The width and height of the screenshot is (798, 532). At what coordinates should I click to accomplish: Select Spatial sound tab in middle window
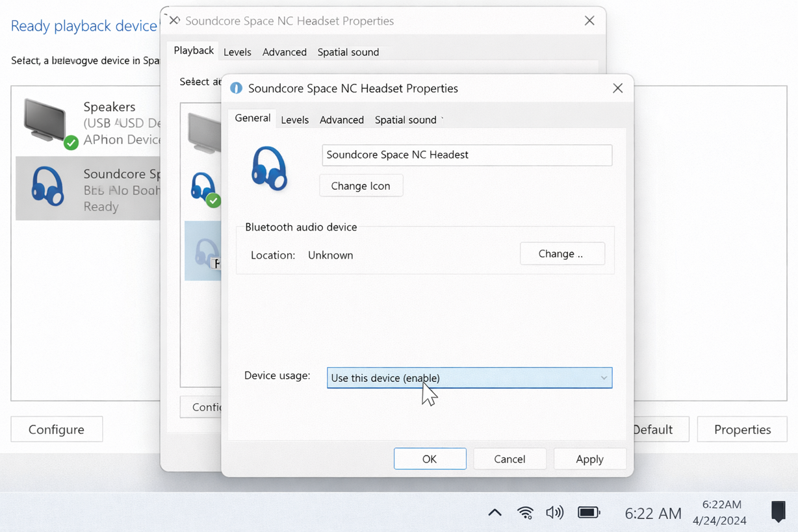click(x=348, y=52)
